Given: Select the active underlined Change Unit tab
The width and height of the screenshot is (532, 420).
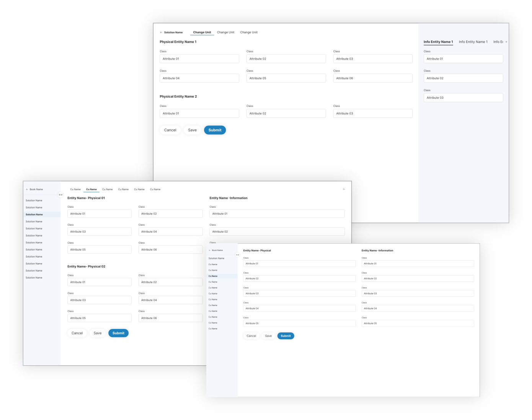Looking at the screenshot, I should (x=202, y=33).
